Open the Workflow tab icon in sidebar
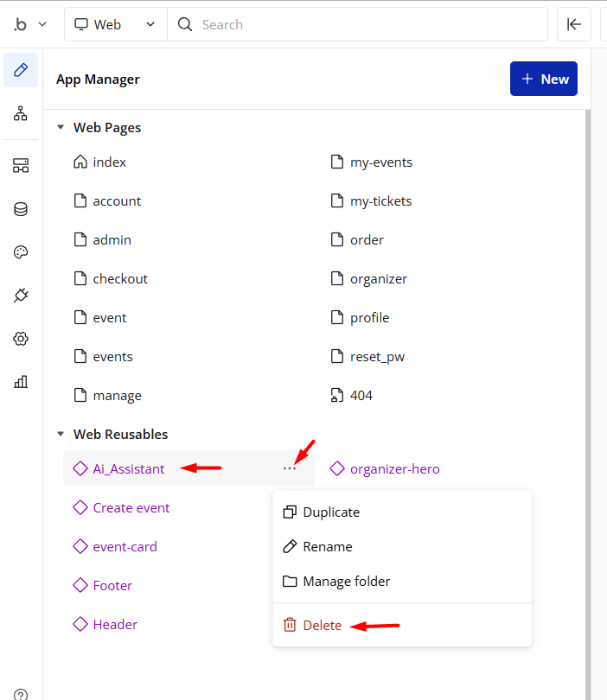 [21, 113]
